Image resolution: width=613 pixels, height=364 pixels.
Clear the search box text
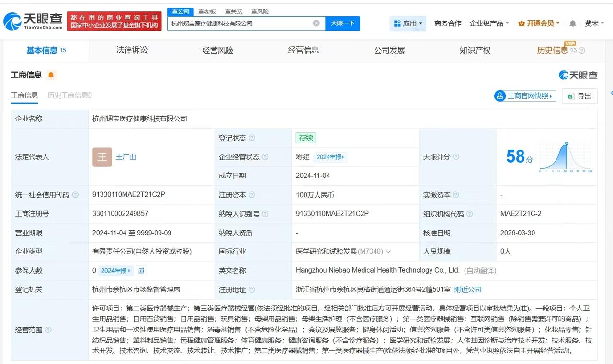click(316, 23)
